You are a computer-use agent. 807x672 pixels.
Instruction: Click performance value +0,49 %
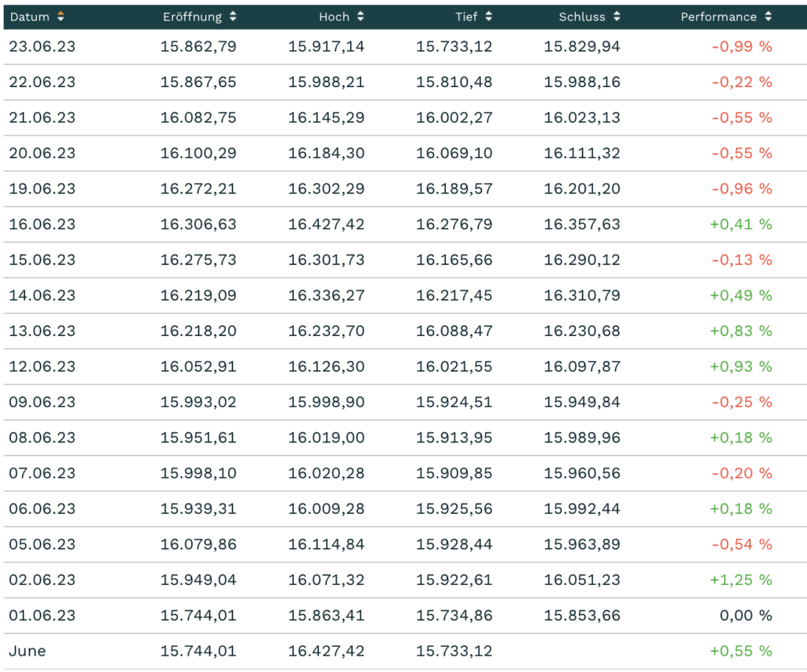[x=741, y=294]
